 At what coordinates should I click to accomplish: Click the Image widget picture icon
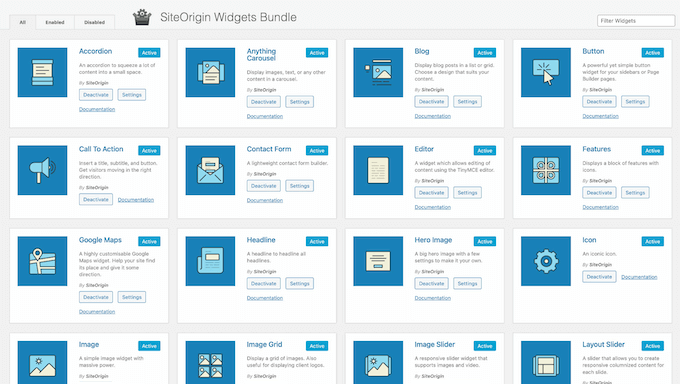[x=42, y=363]
